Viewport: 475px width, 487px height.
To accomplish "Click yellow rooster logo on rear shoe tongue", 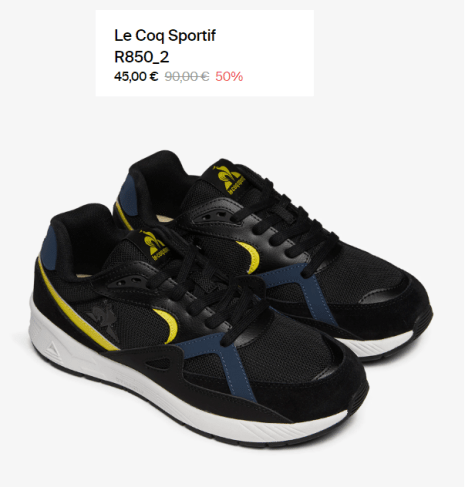I will 230,179.
